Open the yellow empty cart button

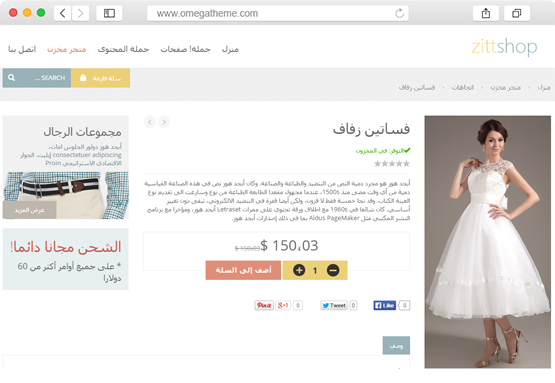coord(101,78)
